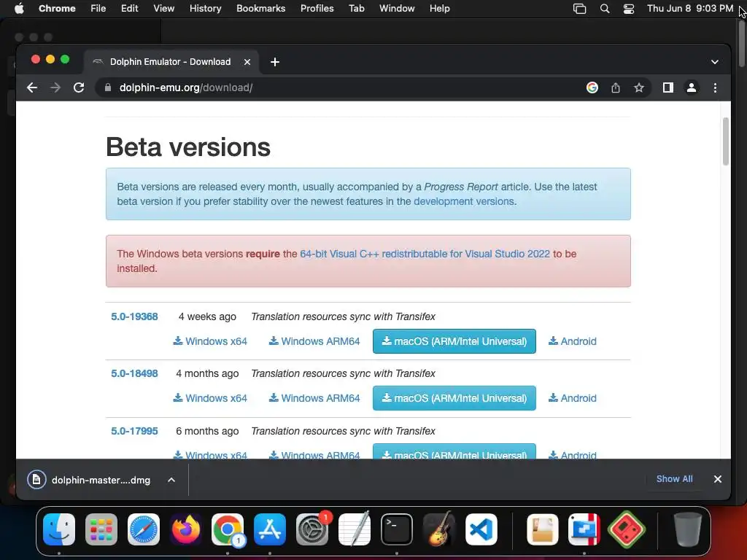Viewport: 747px width, 560px height.
Task: Download Android build of 5.0-18498
Action: [x=573, y=398]
